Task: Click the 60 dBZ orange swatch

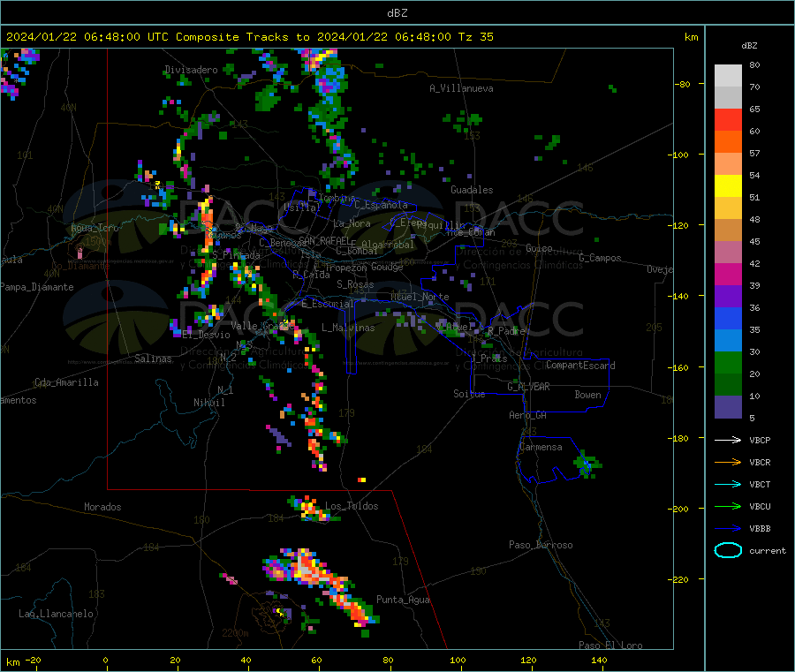Action: pos(728,142)
